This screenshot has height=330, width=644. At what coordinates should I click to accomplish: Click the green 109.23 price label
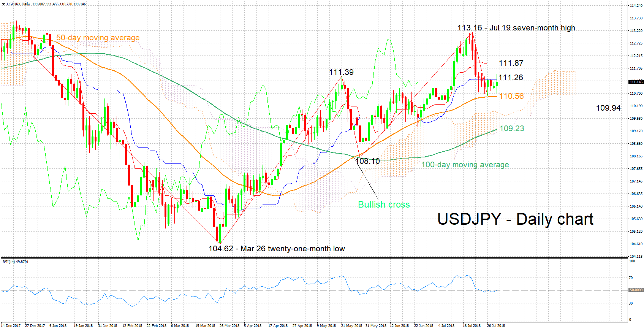coord(512,129)
